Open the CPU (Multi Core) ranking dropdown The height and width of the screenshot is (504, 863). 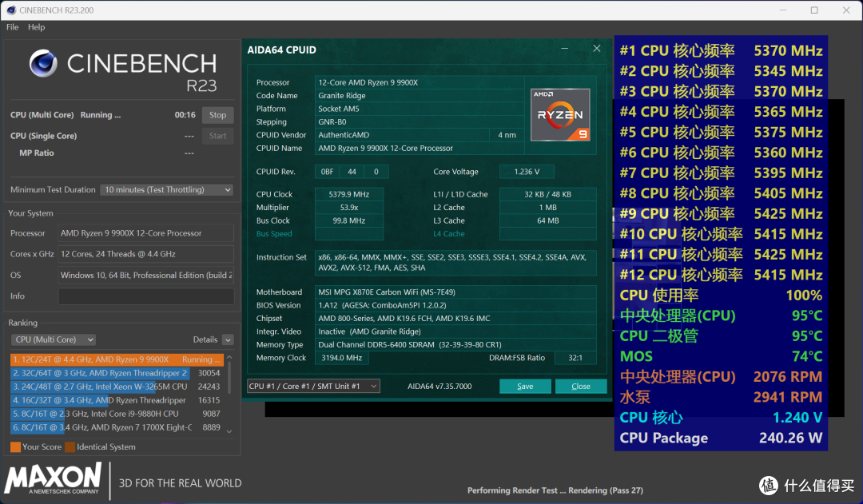point(54,339)
